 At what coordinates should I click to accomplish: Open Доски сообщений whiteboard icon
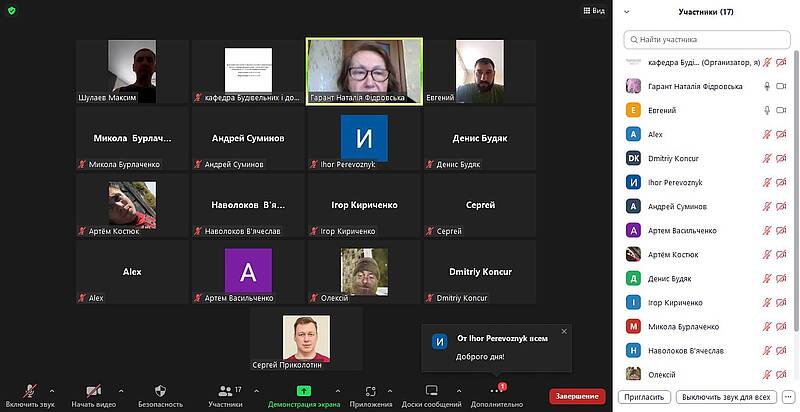(431, 390)
